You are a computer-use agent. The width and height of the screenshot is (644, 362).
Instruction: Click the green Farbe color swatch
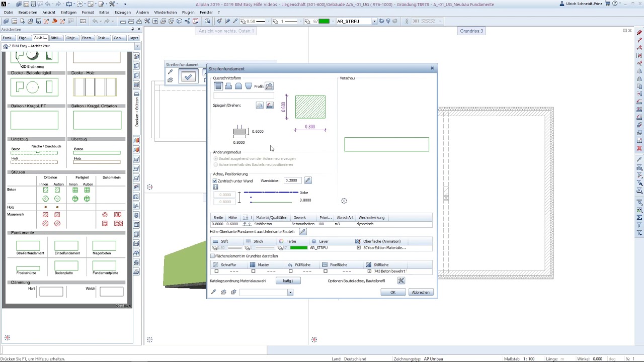point(299,248)
